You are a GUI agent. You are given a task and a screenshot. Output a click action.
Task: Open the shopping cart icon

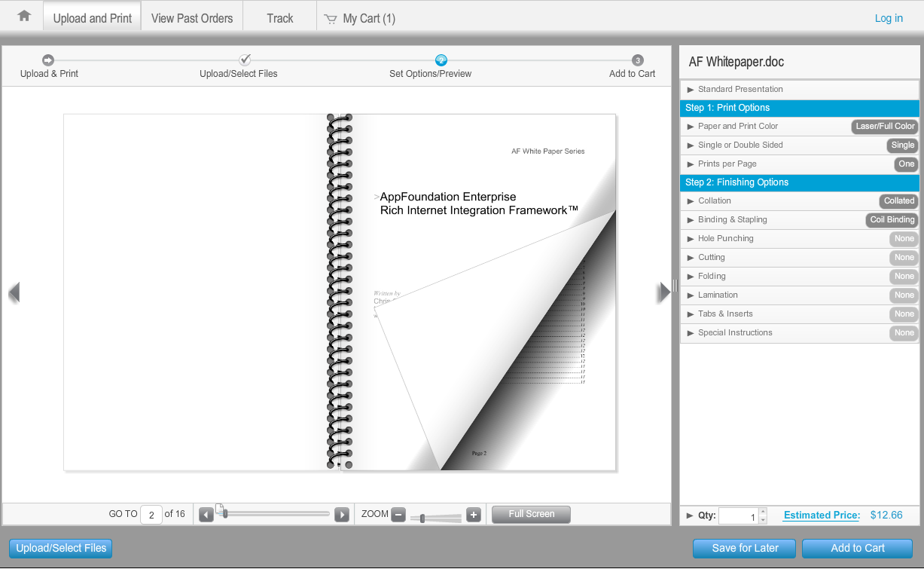(331, 19)
